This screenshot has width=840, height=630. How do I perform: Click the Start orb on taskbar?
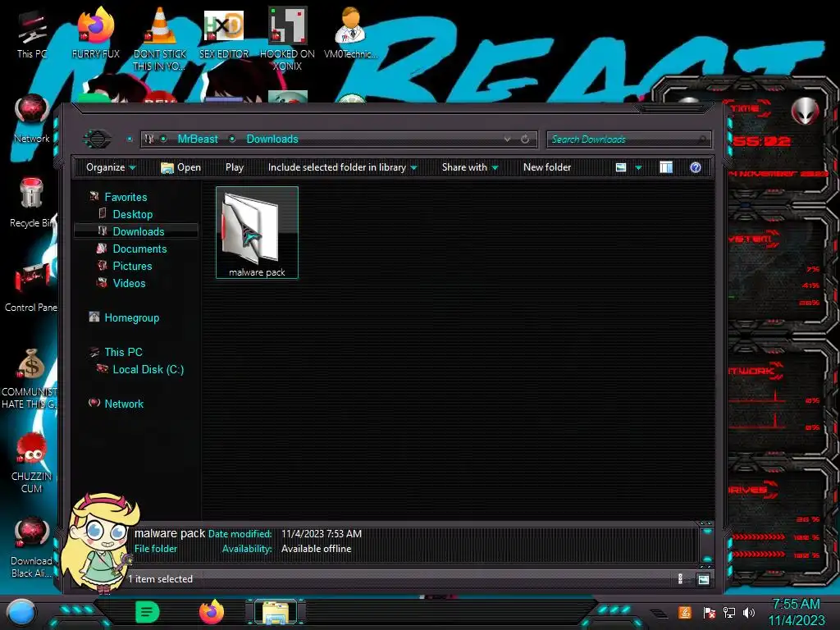pos(21,612)
